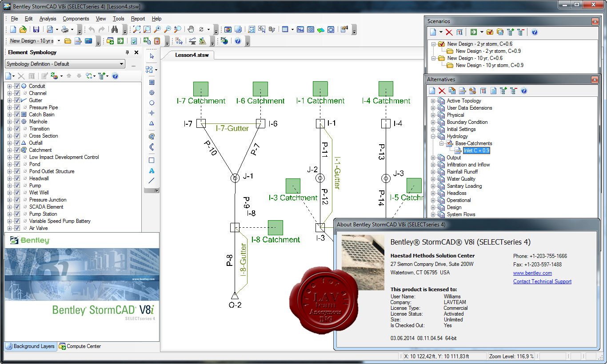Select 'Inlet C = 0.9' alternative

point(476,150)
